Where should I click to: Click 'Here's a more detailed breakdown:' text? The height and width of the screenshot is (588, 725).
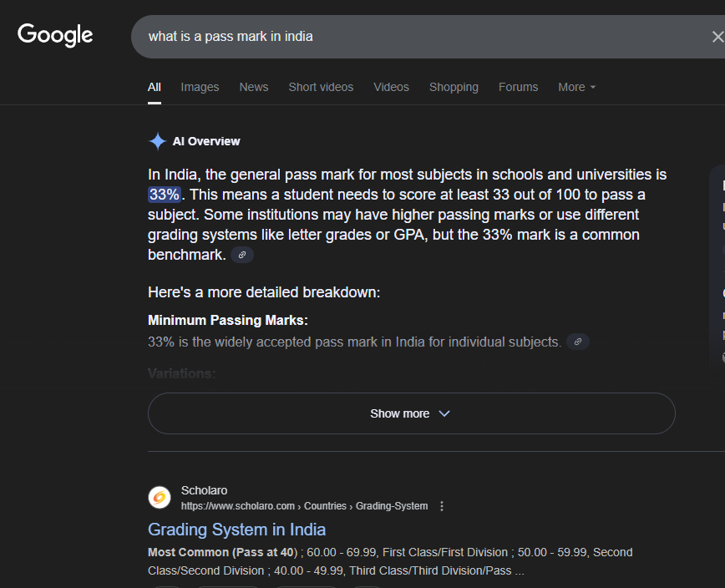pyautogui.click(x=264, y=292)
